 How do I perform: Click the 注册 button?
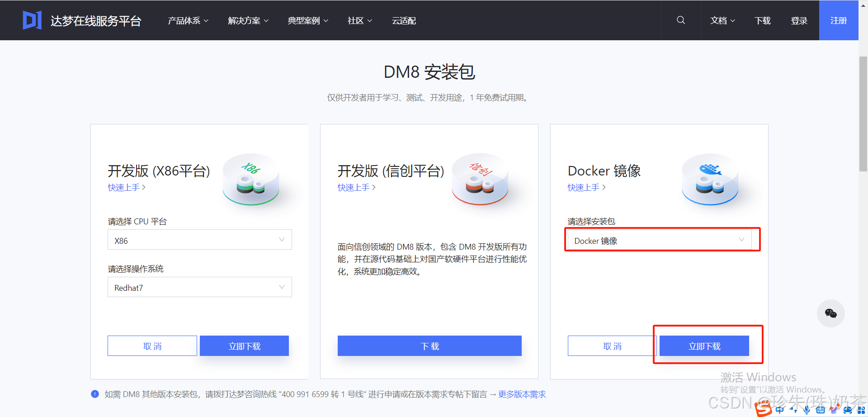tap(839, 20)
